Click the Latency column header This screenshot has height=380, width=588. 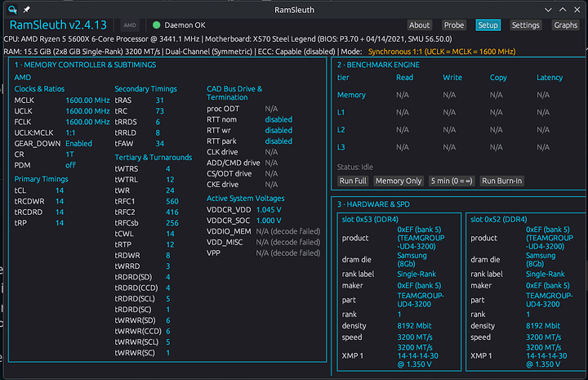tap(550, 78)
